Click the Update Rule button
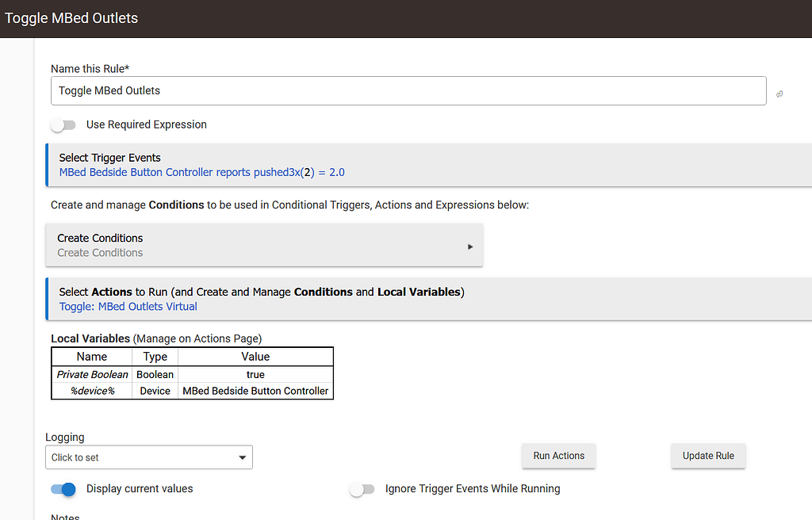The height and width of the screenshot is (520, 812). tap(708, 456)
